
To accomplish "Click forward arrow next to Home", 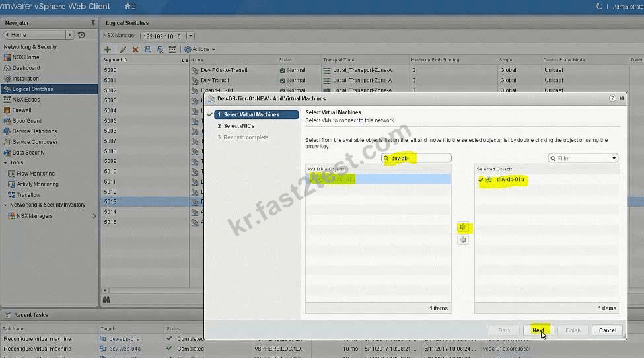I will click(x=69, y=35).
